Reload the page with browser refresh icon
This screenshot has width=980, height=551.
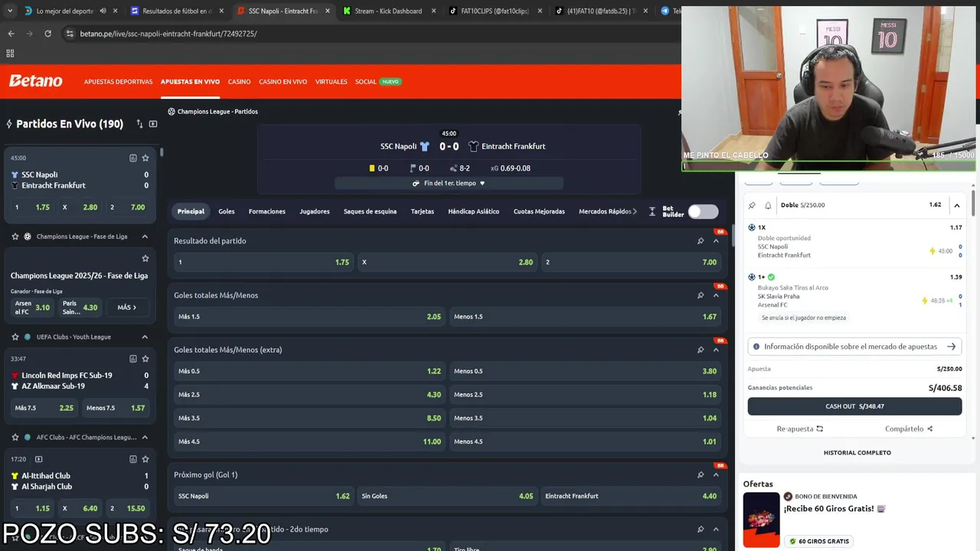[x=47, y=34]
